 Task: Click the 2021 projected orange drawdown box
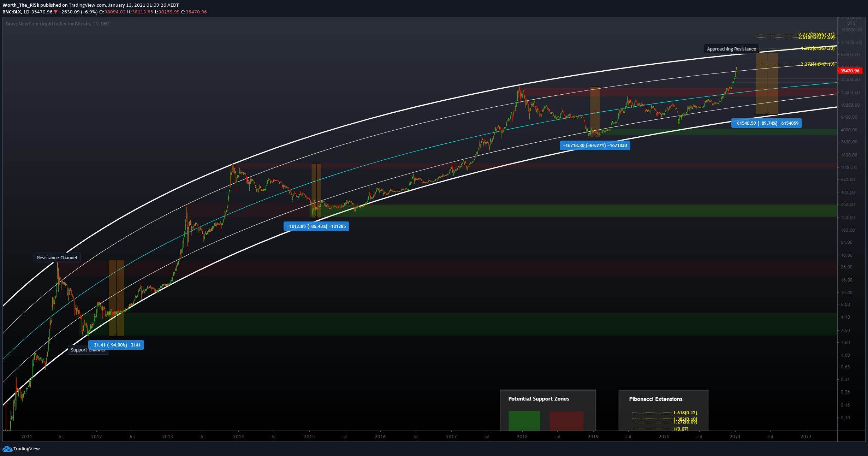pyautogui.click(x=767, y=84)
